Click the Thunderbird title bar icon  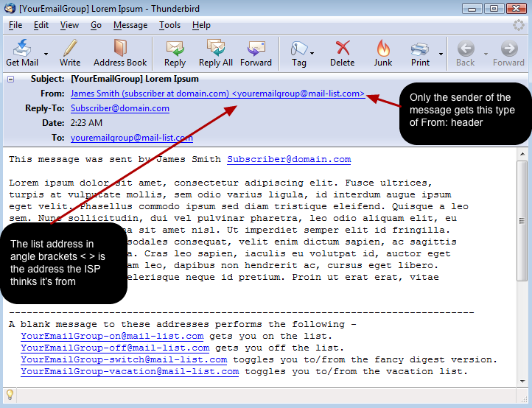[x=10, y=8]
